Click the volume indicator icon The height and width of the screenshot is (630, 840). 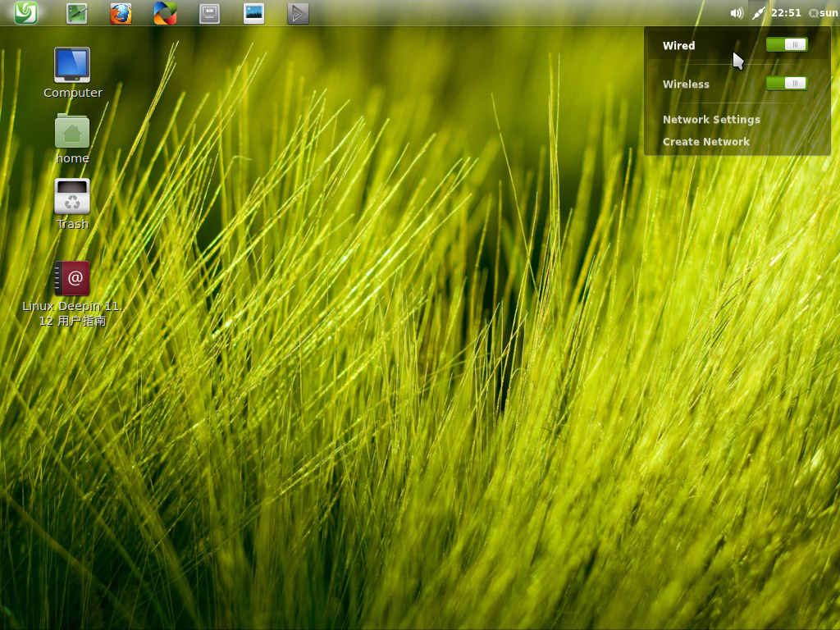pos(736,12)
